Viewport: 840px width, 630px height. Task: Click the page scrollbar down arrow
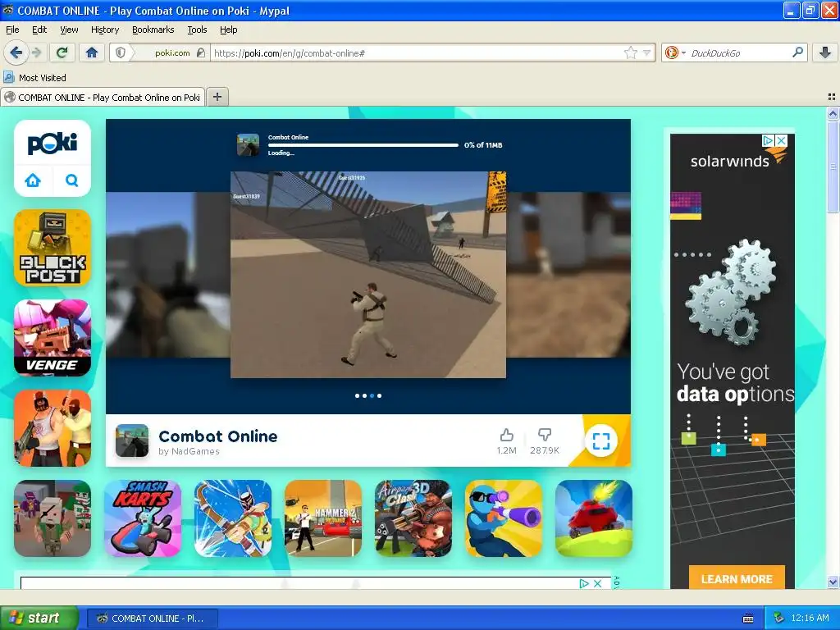pos(833,582)
